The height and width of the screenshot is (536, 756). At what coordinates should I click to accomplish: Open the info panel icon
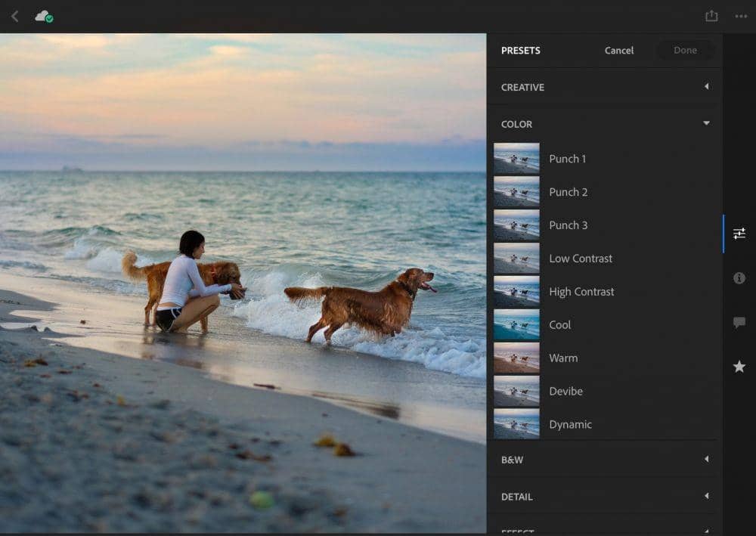(739, 278)
